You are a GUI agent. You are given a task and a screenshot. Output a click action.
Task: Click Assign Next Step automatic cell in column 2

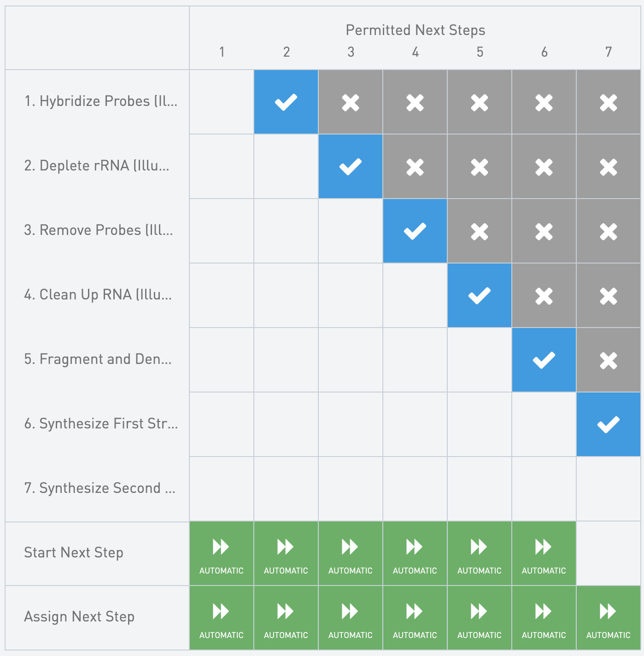(286, 618)
